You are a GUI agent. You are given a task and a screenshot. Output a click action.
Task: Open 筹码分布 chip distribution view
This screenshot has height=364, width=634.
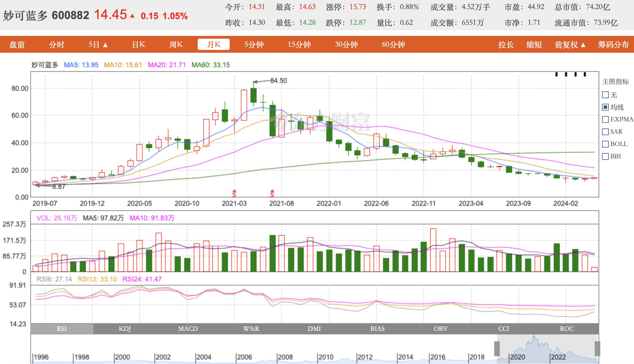tap(613, 45)
